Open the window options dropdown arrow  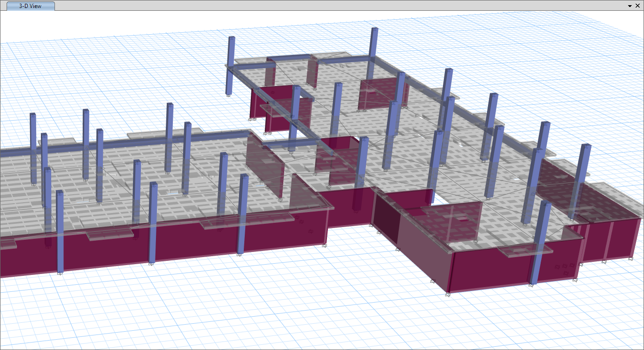click(629, 6)
